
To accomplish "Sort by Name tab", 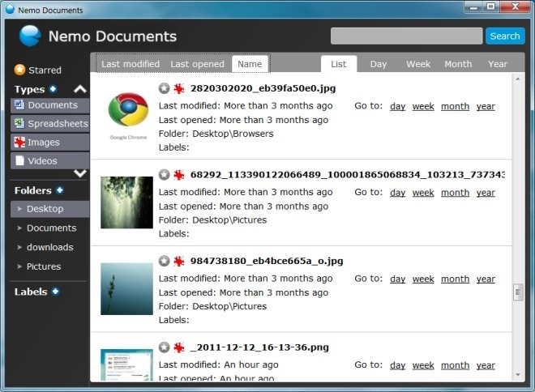I will click(250, 64).
